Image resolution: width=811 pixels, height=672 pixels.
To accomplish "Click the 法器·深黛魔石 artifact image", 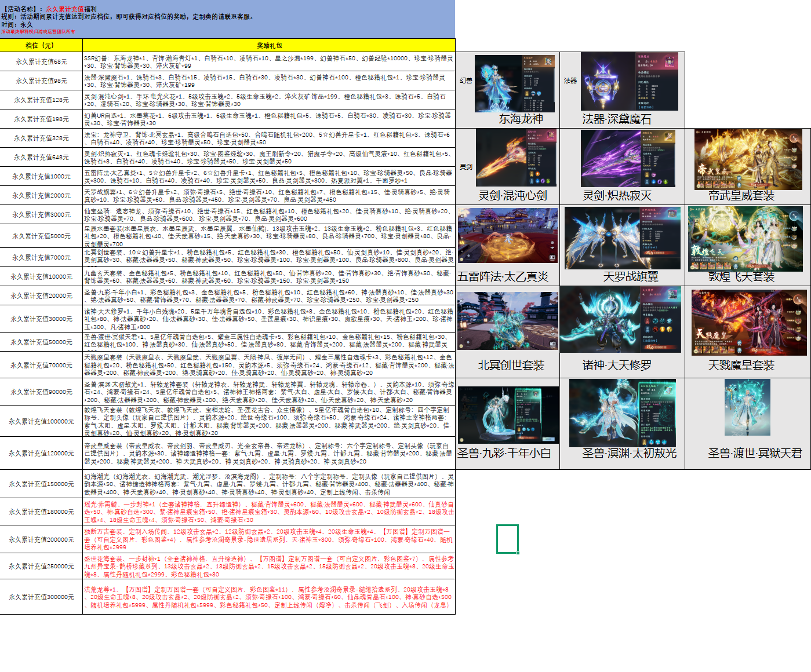I will click(629, 82).
